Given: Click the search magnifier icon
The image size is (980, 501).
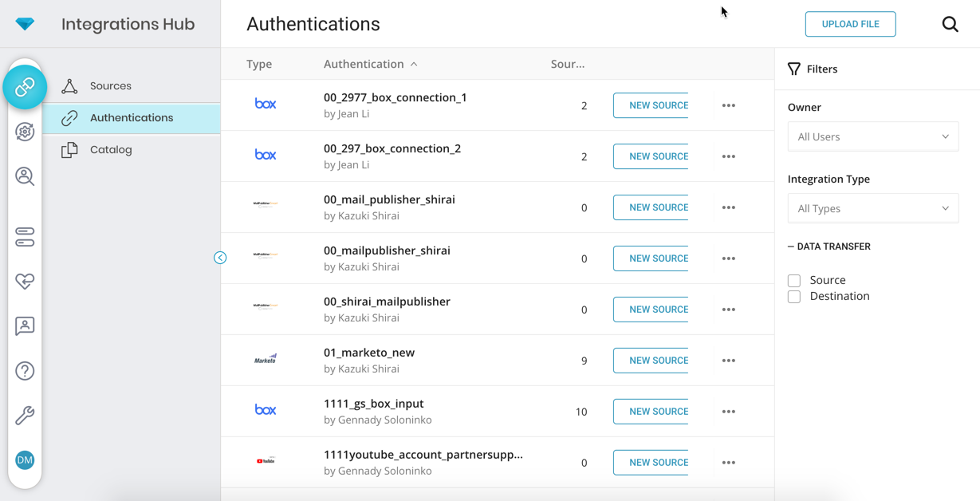Looking at the screenshot, I should tap(950, 24).
